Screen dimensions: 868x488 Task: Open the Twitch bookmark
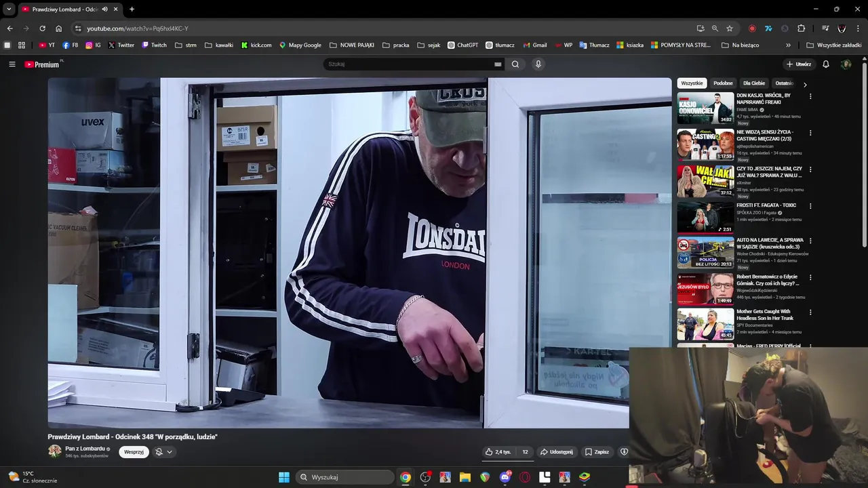[154, 45]
